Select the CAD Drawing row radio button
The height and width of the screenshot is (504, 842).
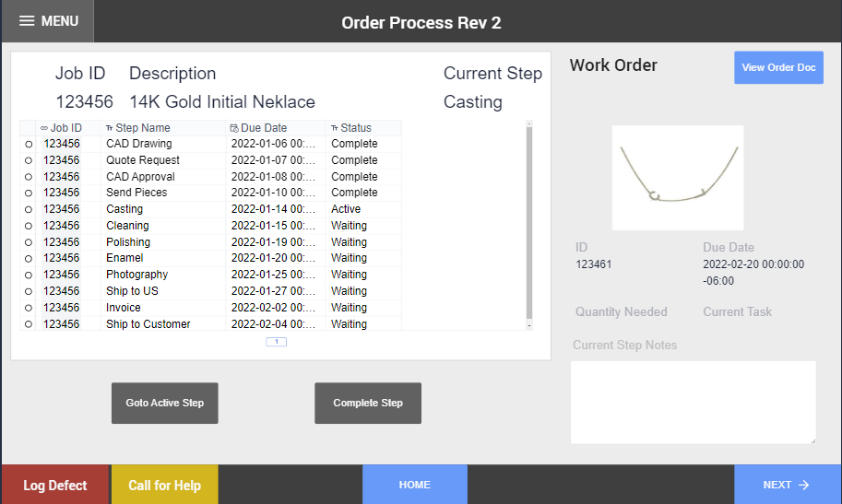pos(28,145)
